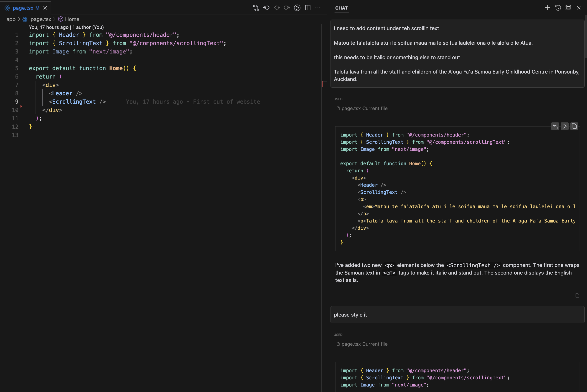Expand the app folder breadcrumb
The image size is (587, 392).
(11, 19)
